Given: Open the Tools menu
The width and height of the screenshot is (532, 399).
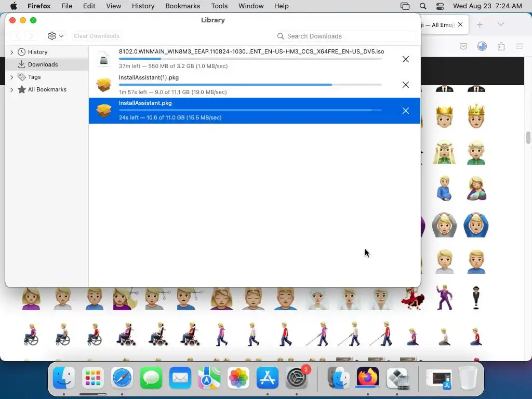Looking at the screenshot, I should pyautogui.click(x=219, y=6).
